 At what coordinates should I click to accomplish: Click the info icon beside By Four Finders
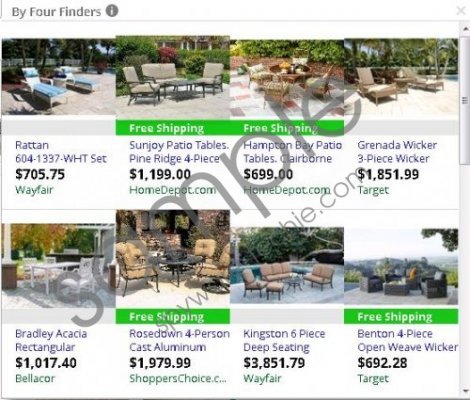tap(112, 11)
